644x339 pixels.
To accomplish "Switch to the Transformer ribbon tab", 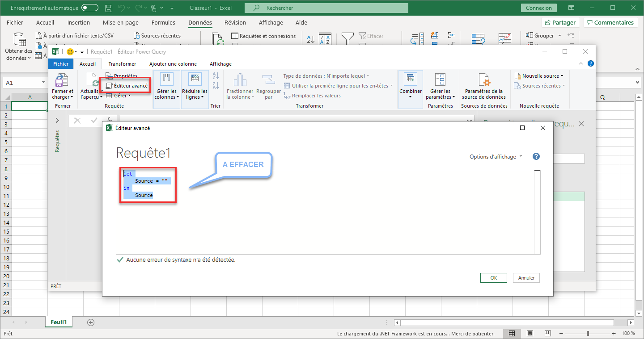I will pos(122,64).
